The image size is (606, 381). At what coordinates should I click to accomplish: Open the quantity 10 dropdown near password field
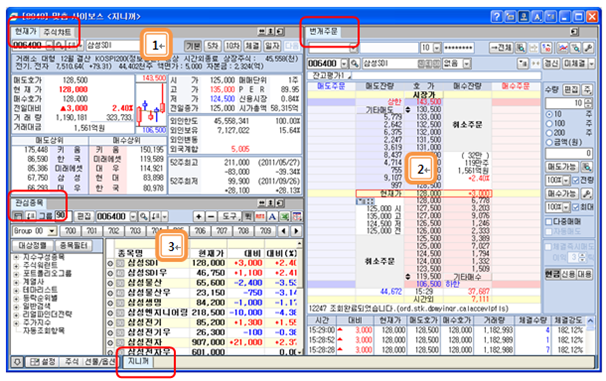pyautogui.click(x=437, y=48)
